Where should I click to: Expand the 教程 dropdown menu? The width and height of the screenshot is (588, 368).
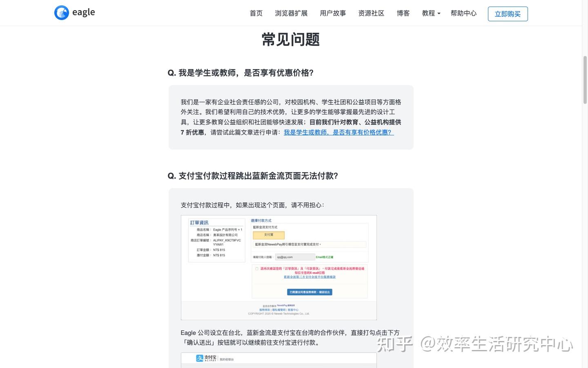pos(431,13)
